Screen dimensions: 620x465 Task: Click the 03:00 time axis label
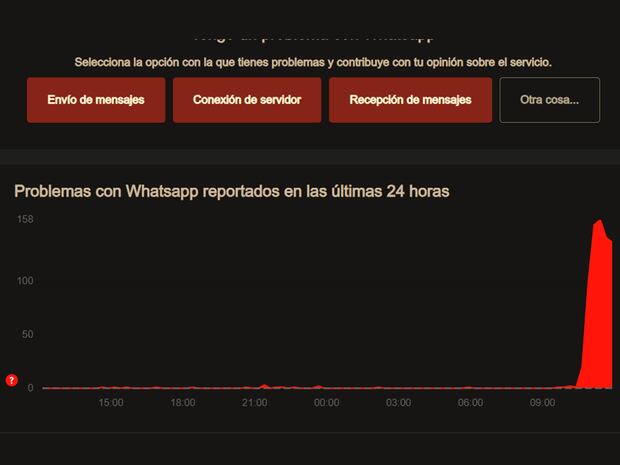pos(398,403)
